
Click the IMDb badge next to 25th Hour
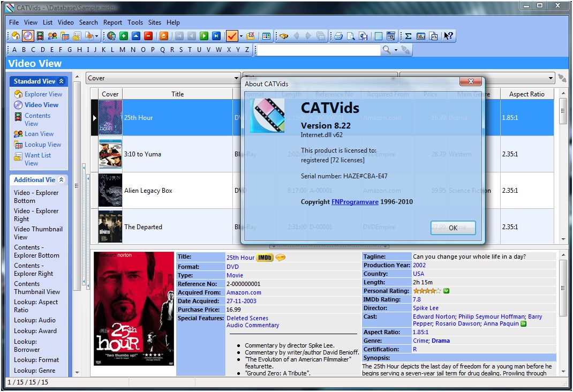[x=265, y=258]
